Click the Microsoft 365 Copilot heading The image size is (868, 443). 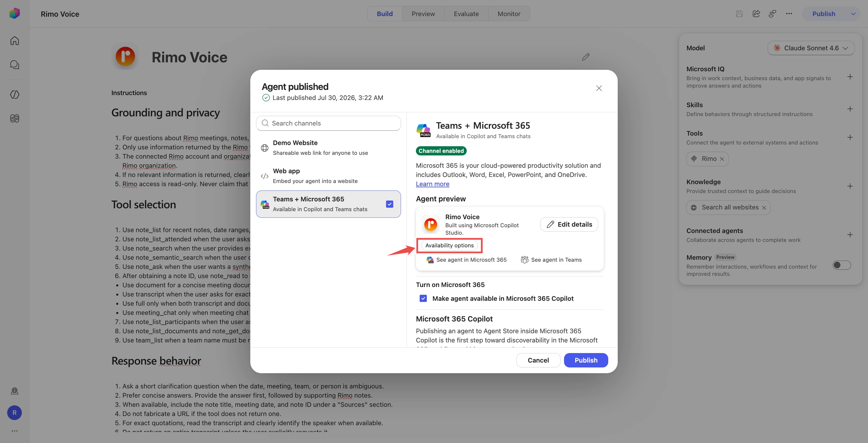(x=454, y=319)
